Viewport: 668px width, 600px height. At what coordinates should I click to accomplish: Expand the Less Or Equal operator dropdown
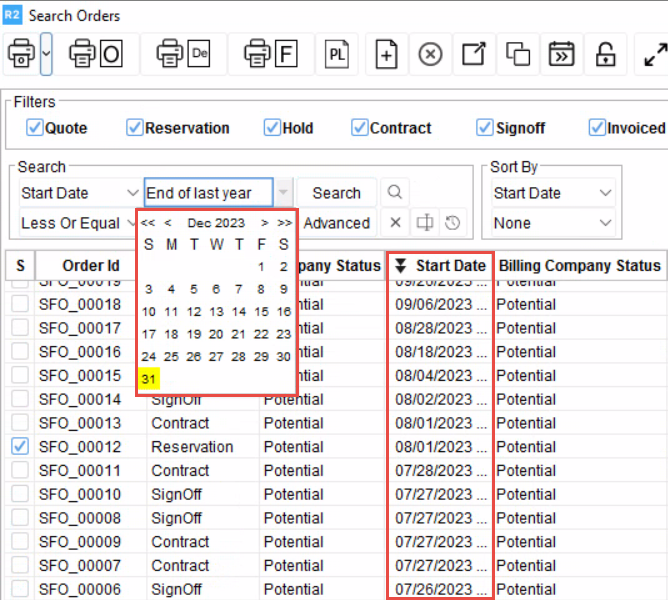pos(132,223)
